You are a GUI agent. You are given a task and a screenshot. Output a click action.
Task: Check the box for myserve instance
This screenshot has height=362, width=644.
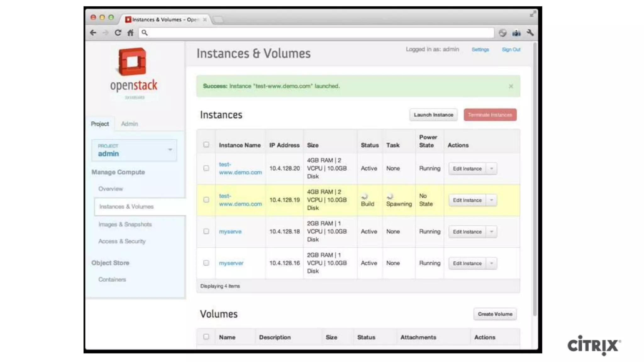(x=206, y=232)
